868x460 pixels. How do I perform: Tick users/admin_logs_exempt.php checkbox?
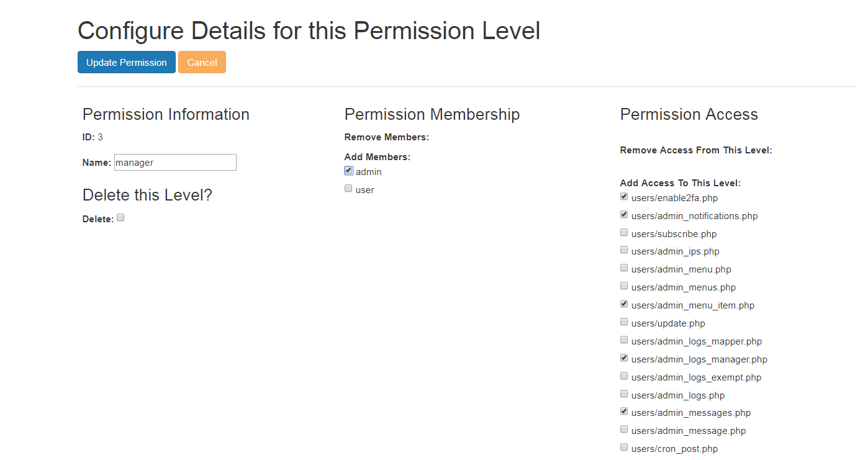624,376
